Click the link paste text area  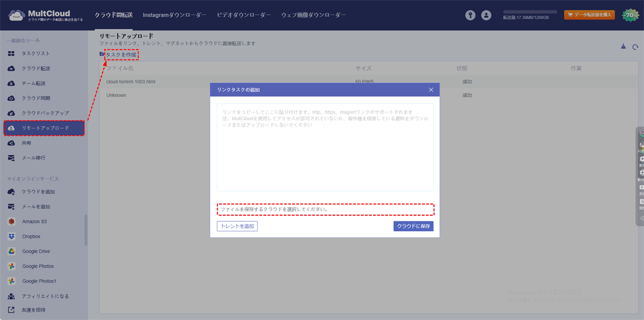[x=325, y=147]
